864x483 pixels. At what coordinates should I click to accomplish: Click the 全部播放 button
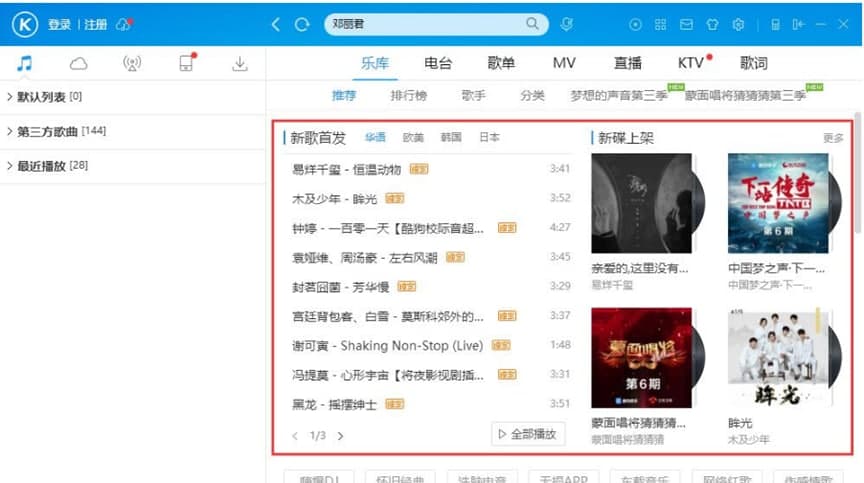coord(529,434)
